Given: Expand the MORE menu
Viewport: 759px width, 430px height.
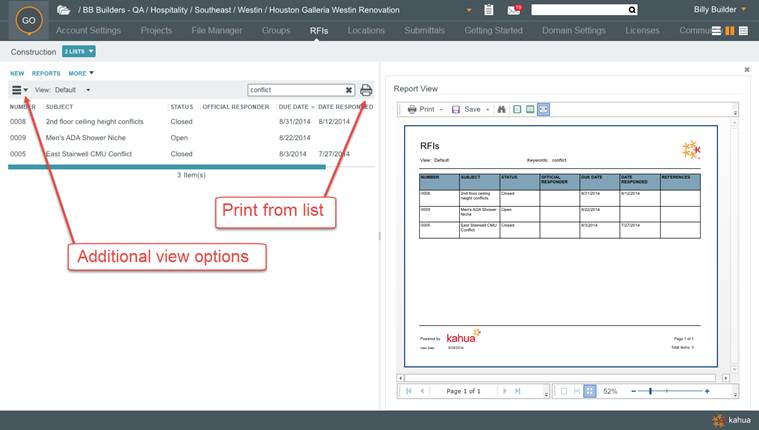Looking at the screenshot, I should point(81,73).
